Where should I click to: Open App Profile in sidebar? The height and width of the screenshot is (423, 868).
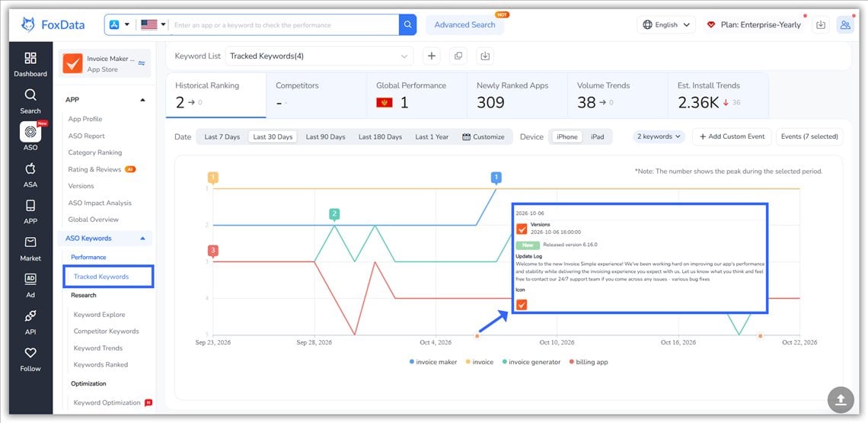85,119
